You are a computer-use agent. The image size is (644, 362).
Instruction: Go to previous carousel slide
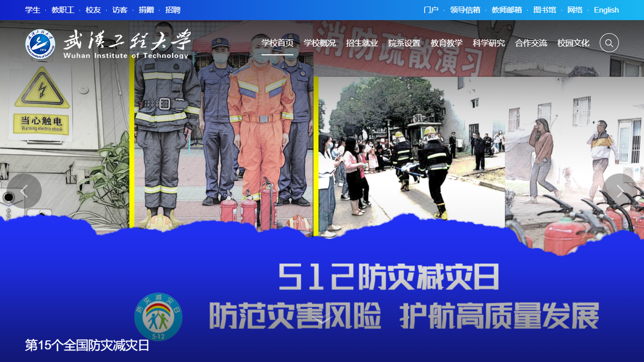pos(24,191)
